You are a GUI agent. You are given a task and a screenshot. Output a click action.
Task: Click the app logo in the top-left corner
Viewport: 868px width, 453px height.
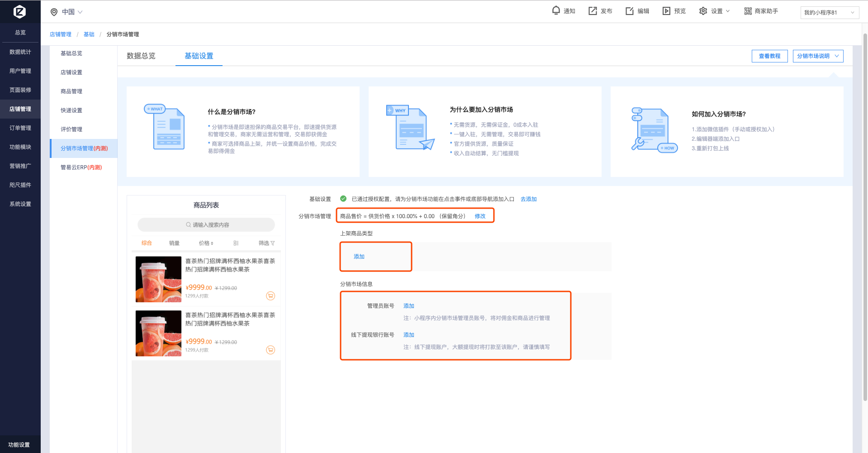19,12
